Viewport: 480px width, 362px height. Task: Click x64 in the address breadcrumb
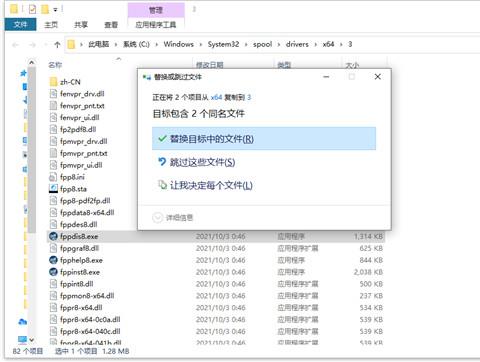(x=328, y=44)
